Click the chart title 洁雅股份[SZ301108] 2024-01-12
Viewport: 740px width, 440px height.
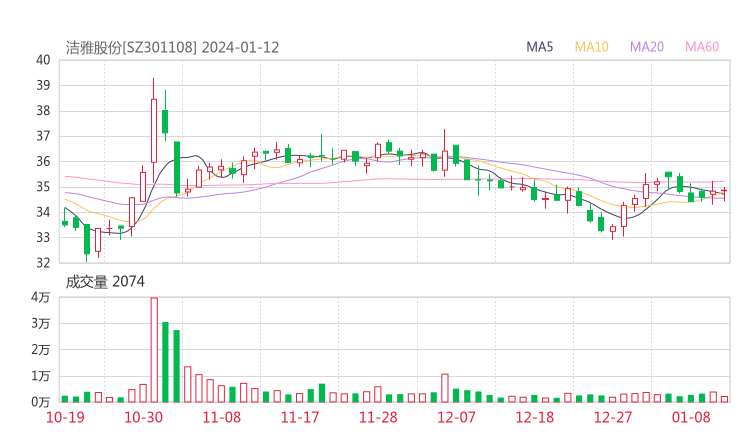tap(172, 48)
